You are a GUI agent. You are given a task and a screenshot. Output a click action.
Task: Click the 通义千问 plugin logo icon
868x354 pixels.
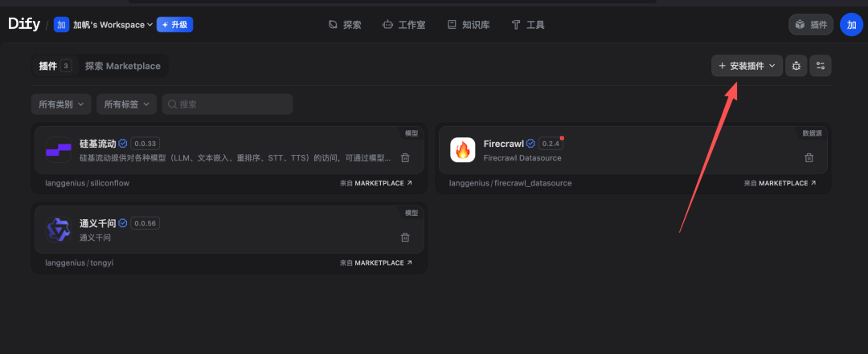[x=58, y=230]
